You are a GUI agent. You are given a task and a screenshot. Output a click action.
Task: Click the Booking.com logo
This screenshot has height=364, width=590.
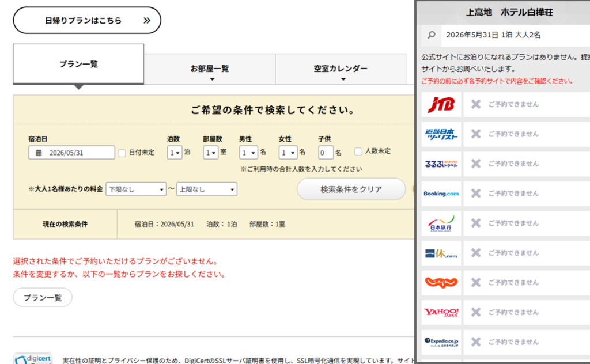441,194
